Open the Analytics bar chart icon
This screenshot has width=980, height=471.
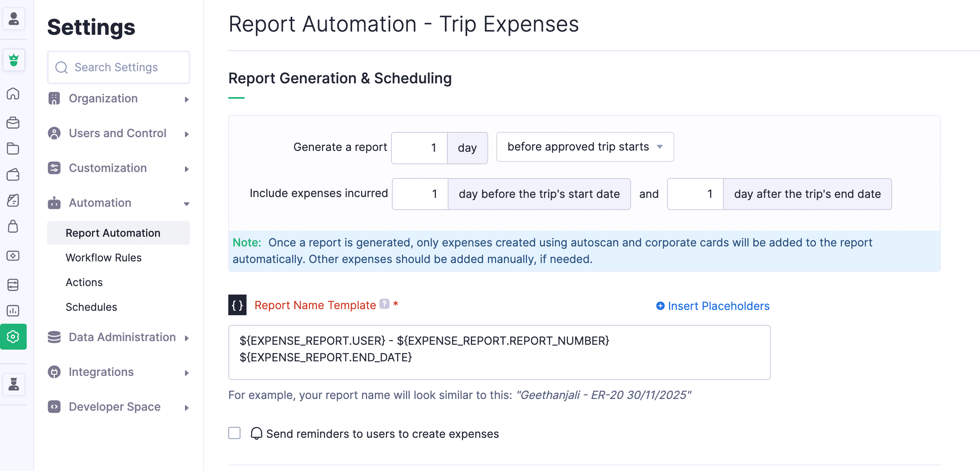(x=14, y=311)
